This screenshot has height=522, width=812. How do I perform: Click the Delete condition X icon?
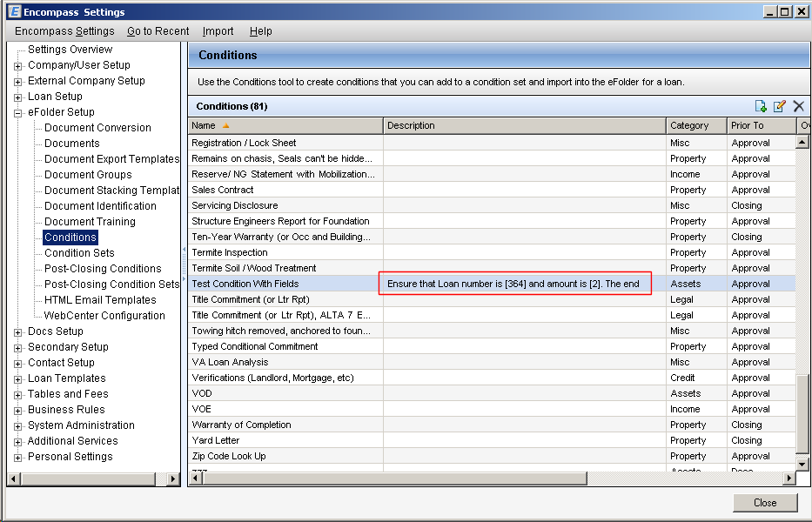click(x=799, y=106)
